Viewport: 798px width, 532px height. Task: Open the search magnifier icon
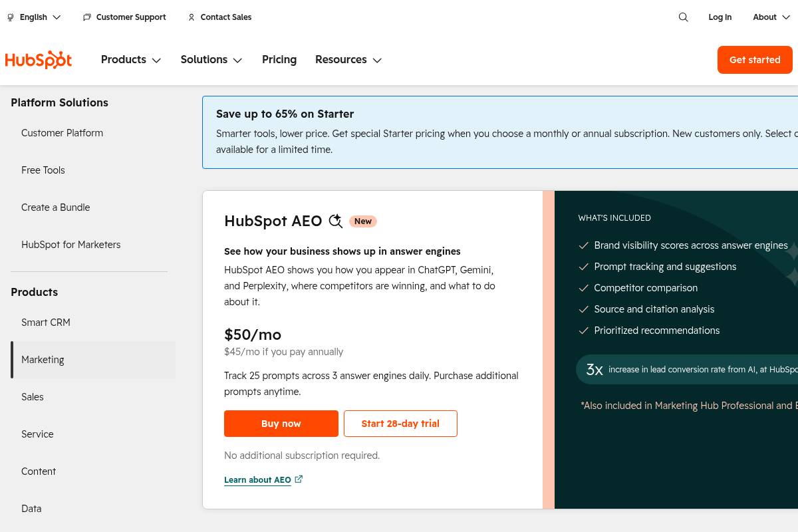pos(683,17)
